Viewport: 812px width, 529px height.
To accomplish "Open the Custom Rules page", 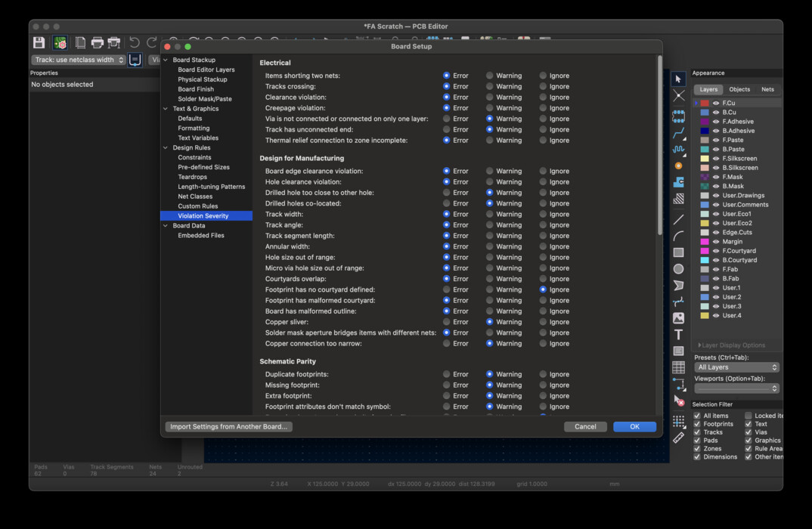I will pyautogui.click(x=198, y=206).
